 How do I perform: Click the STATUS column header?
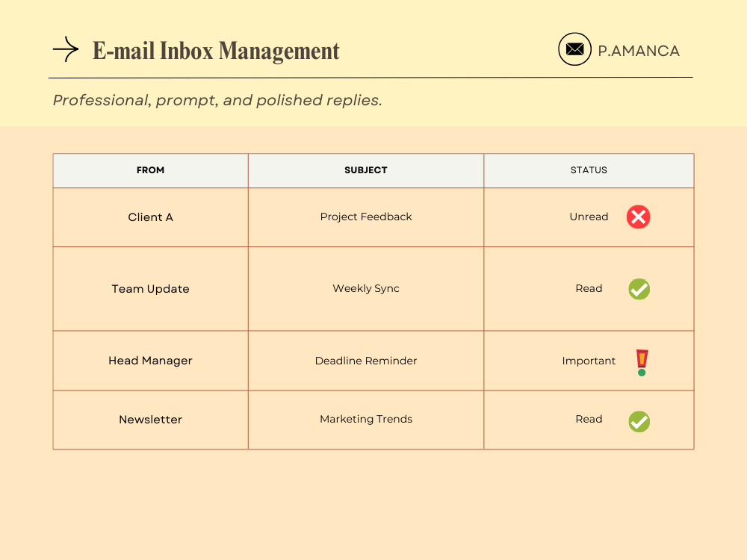click(x=589, y=170)
